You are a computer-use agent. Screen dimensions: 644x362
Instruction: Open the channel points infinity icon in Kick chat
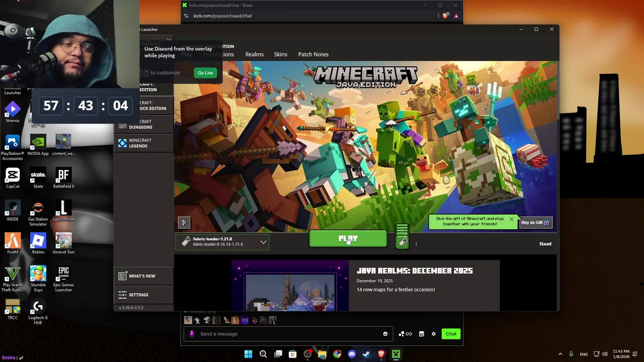[405, 334]
